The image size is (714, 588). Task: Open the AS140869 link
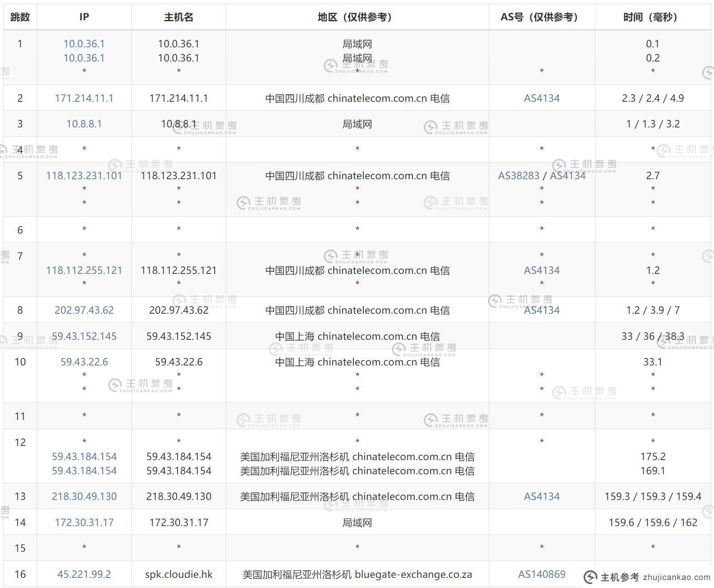pyautogui.click(x=542, y=574)
